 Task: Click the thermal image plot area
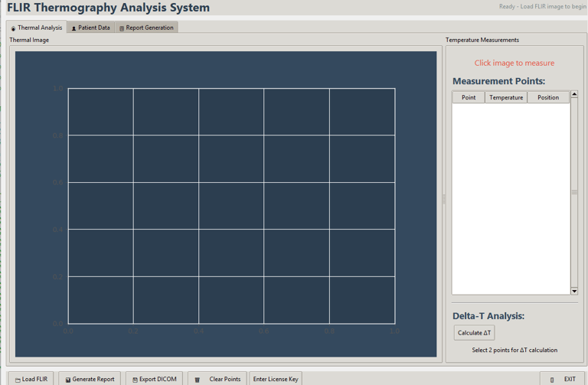click(231, 206)
